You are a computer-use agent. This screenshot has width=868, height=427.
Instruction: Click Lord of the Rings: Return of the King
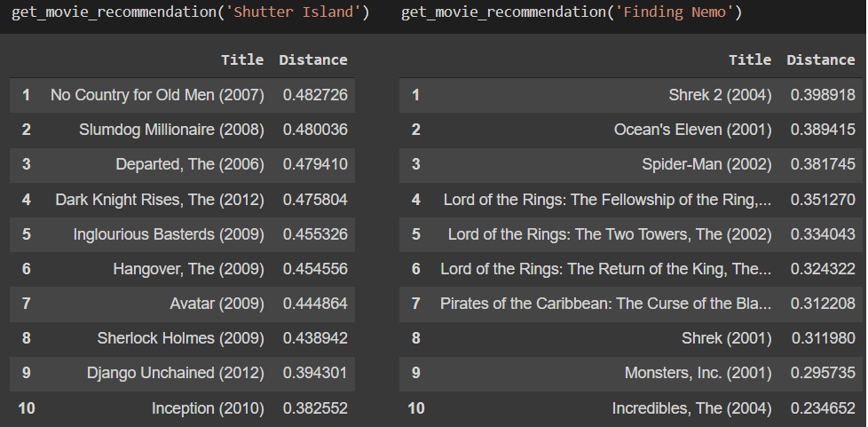pyautogui.click(x=605, y=269)
